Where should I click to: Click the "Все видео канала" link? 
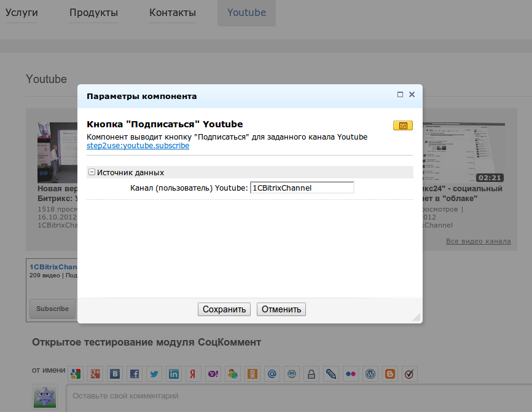(478, 241)
